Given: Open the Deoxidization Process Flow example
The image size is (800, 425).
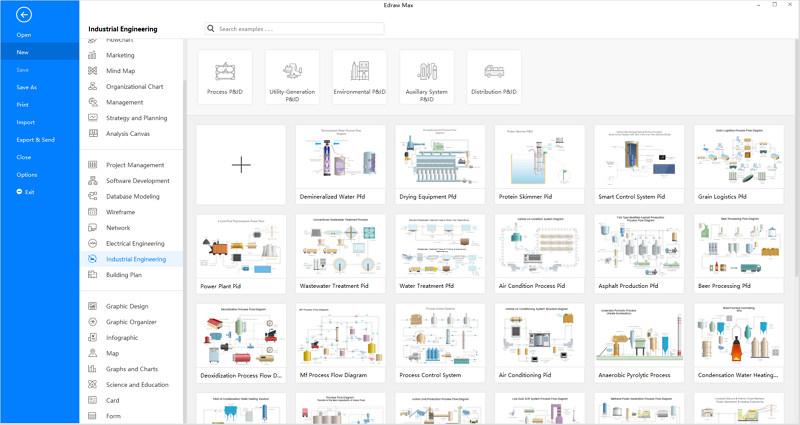Looking at the screenshot, I should pos(241,343).
